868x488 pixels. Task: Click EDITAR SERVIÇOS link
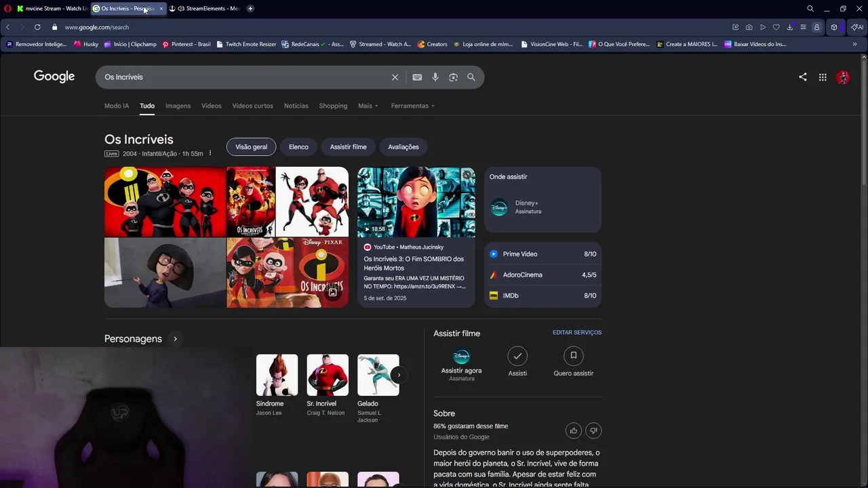(x=577, y=333)
